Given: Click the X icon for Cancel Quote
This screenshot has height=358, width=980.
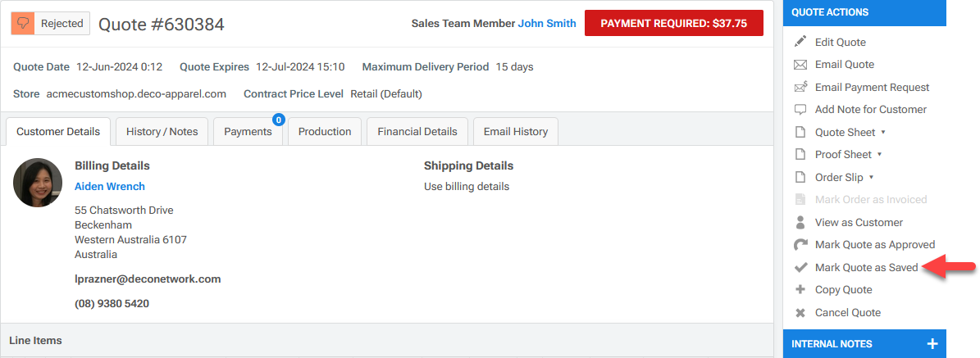Looking at the screenshot, I should pyautogui.click(x=800, y=312).
